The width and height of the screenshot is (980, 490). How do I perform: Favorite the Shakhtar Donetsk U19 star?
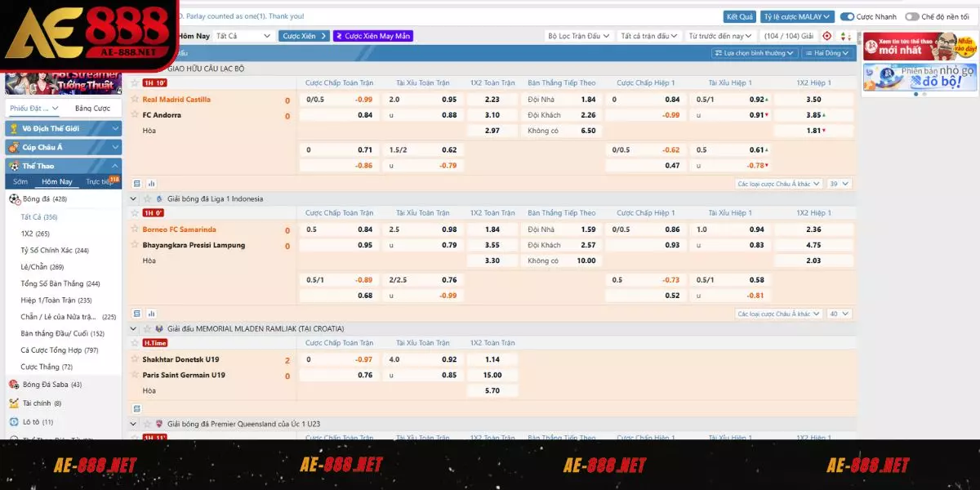[x=135, y=359]
